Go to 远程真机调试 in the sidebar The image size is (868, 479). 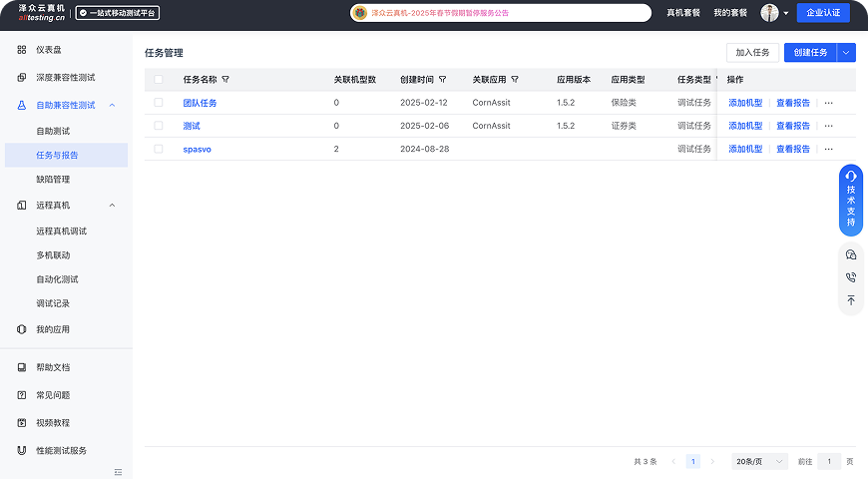pos(61,231)
